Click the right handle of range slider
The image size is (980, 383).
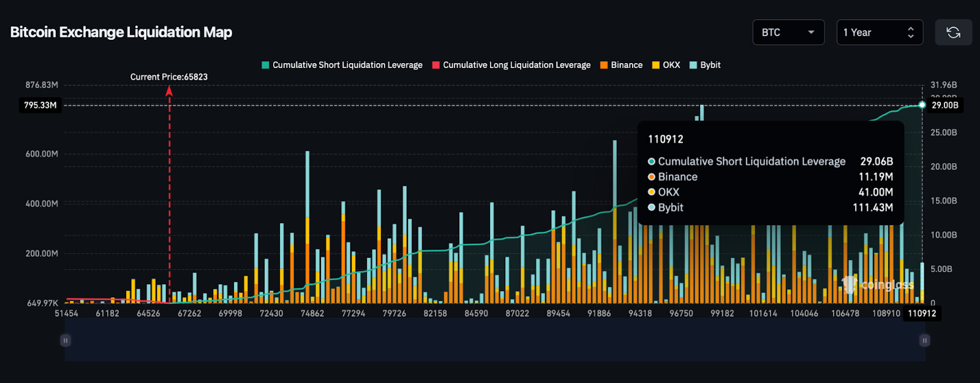coord(925,340)
